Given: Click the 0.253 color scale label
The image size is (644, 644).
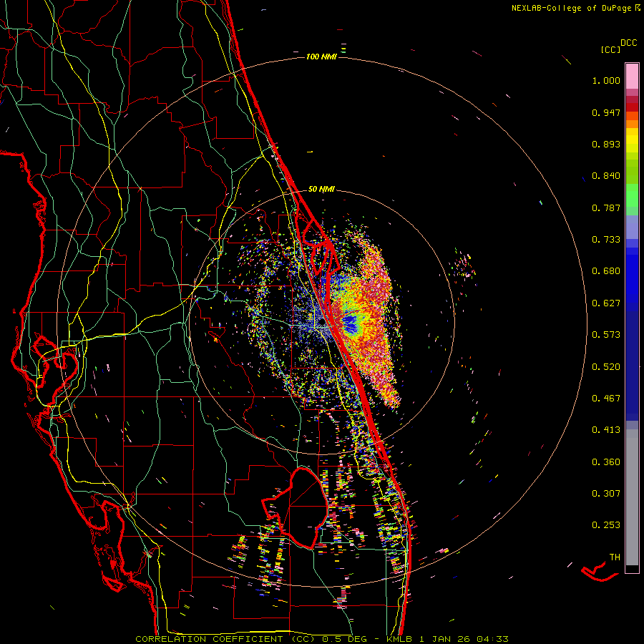Looking at the screenshot, I should click(606, 525).
